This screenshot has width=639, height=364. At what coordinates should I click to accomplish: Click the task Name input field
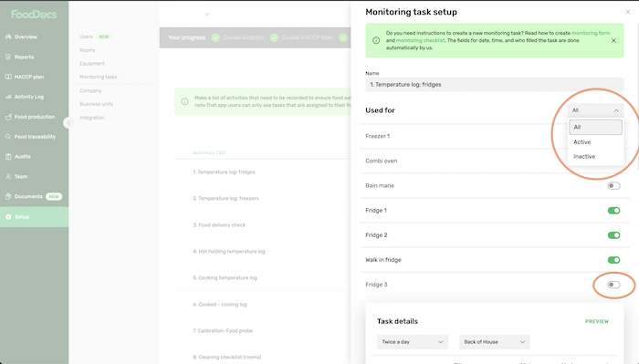[495, 85]
